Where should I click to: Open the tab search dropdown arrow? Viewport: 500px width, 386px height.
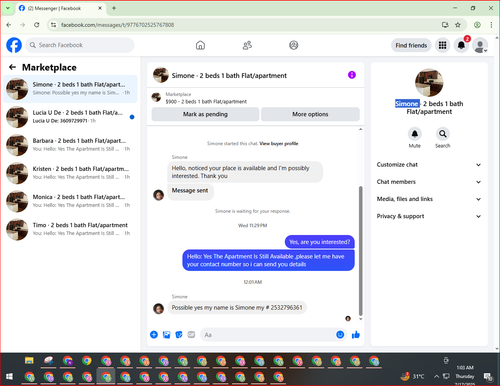click(8, 8)
